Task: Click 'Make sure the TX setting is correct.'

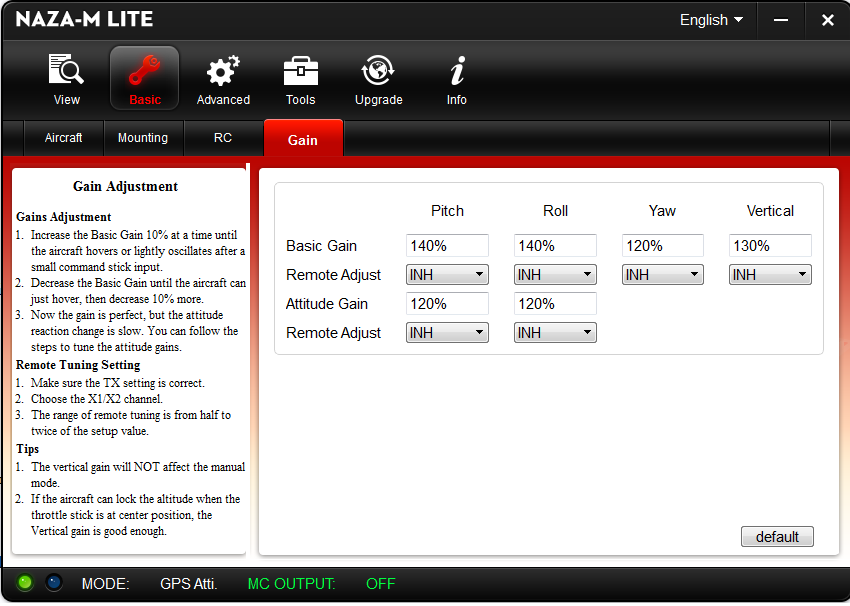Action: pos(118,383)
